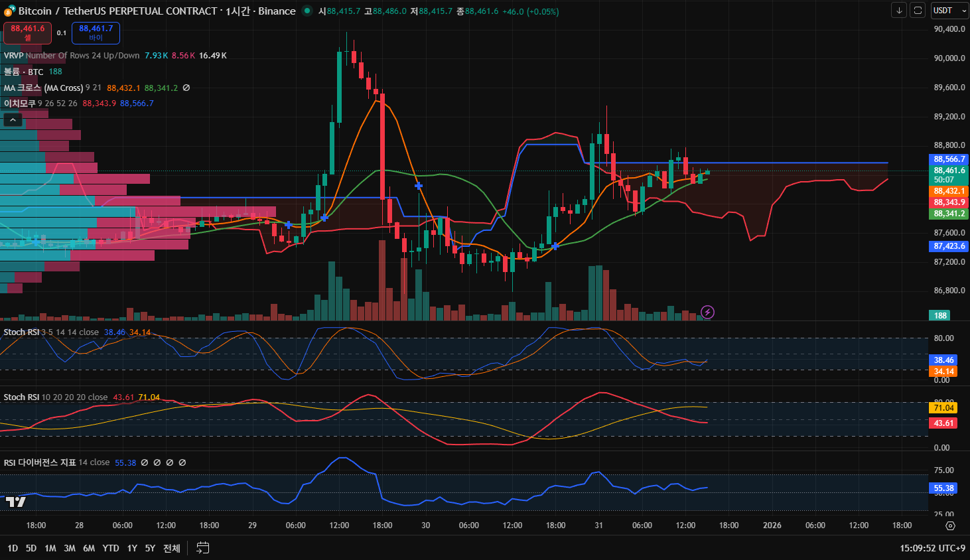The image size is (970, 560).
Task: Click the TradingView logo watermark
Action: (x=16, y=502)
